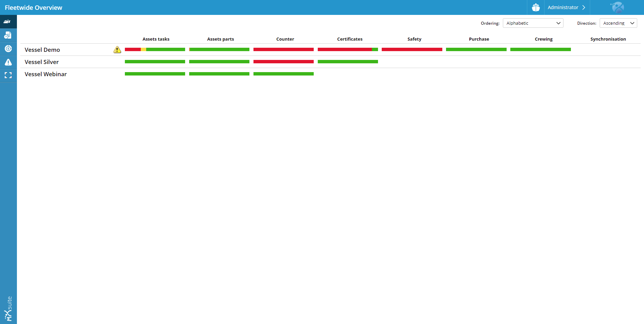Click the globe logo in top-right header
644x324 pixels.
(x=617, y=7)
